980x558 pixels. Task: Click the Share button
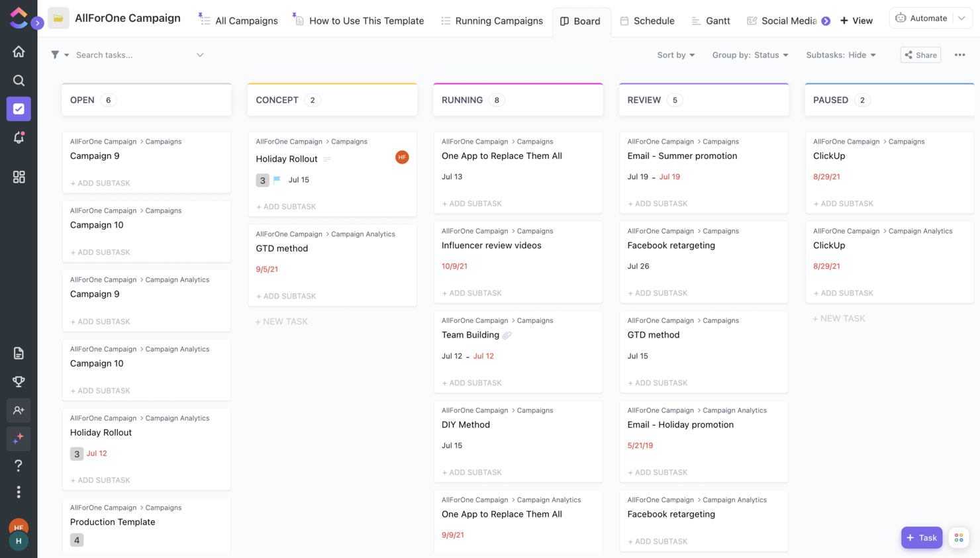[x=920, y=55]
